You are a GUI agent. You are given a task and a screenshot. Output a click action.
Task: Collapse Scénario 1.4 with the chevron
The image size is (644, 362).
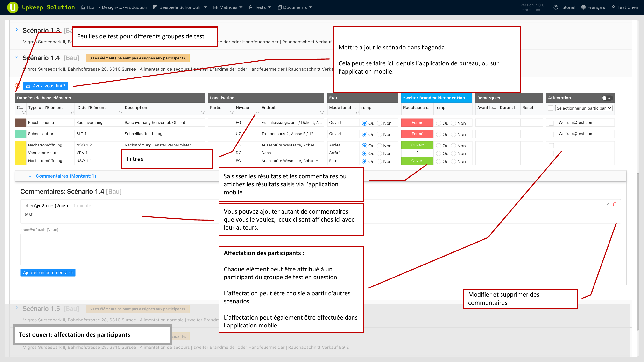point(17,57)
